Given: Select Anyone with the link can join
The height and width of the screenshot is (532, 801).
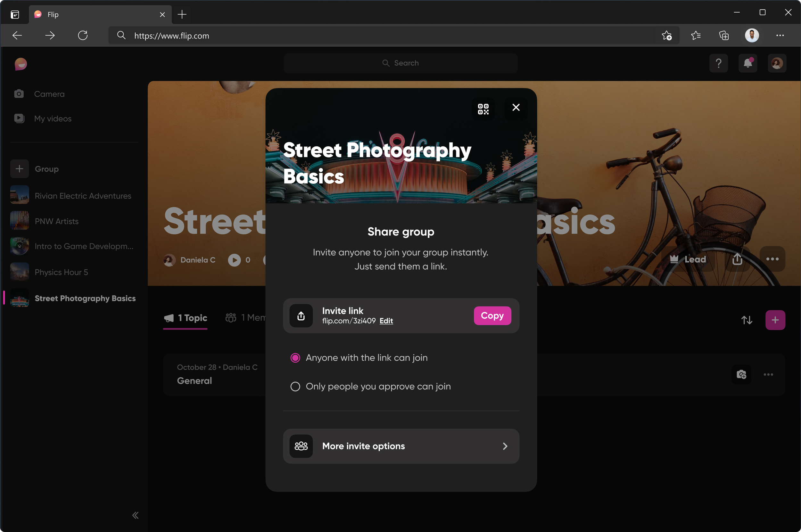Looking at the screenshot, I should [295, 358].
